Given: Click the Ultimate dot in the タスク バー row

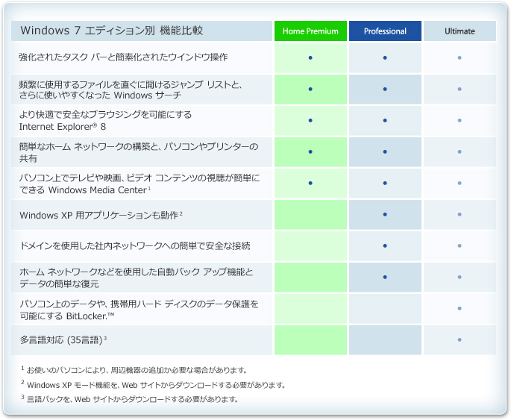Looking at the screenshot, I should pyautogui.click(x=460, y=57).
